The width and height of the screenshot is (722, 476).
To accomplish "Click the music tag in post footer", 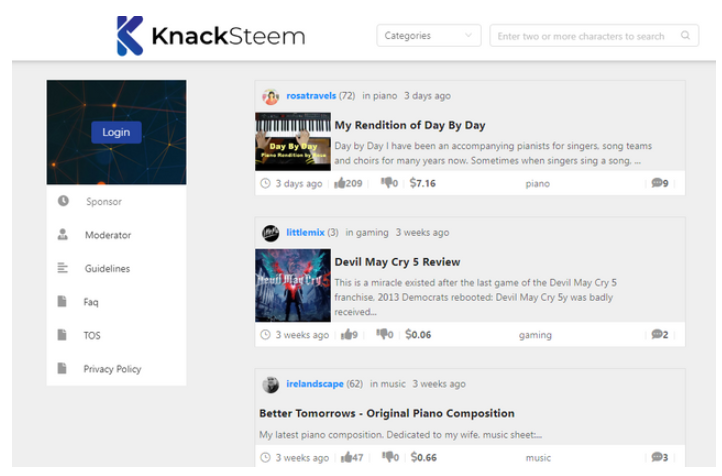I will tap(538, 458).
